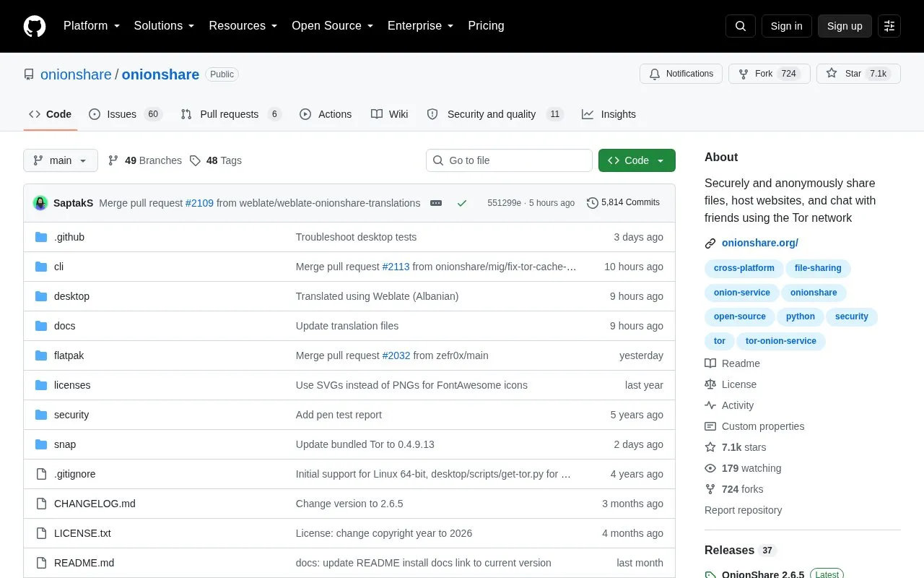Expand commit message ellipsis button

click(x=436, y=203)
